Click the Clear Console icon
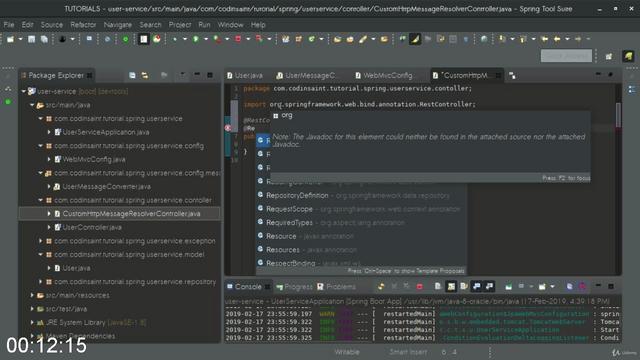 (x=438, y=287)
